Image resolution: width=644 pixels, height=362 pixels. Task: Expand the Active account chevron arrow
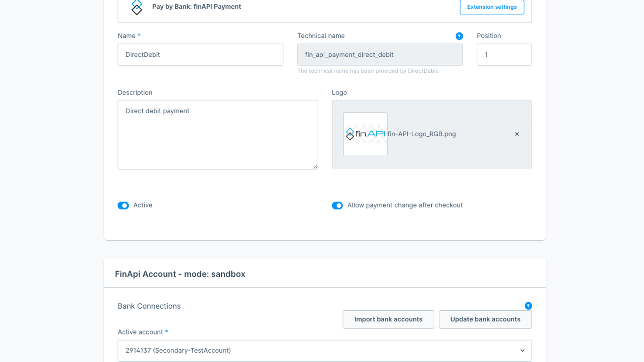522,351
